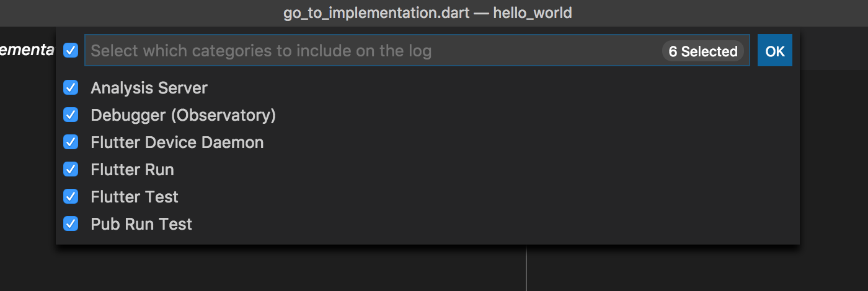
Task: Click the vertical editor split divider line
Action: [526, 268]
